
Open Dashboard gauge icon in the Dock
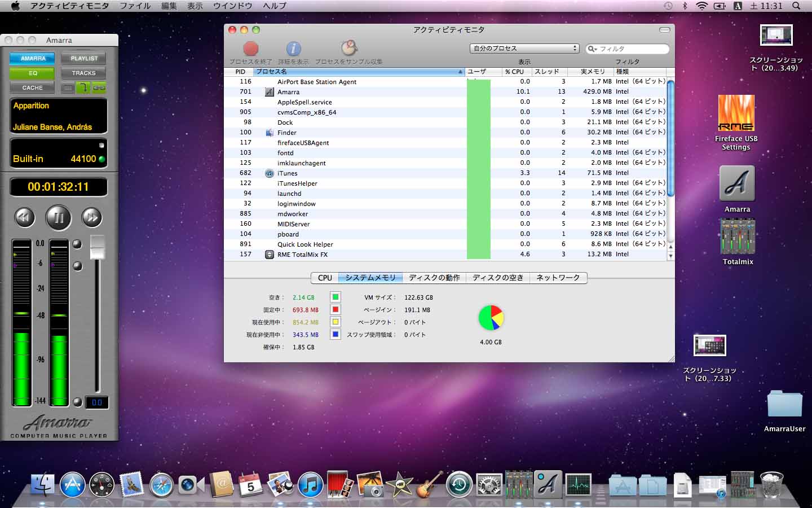coord(101,484)
